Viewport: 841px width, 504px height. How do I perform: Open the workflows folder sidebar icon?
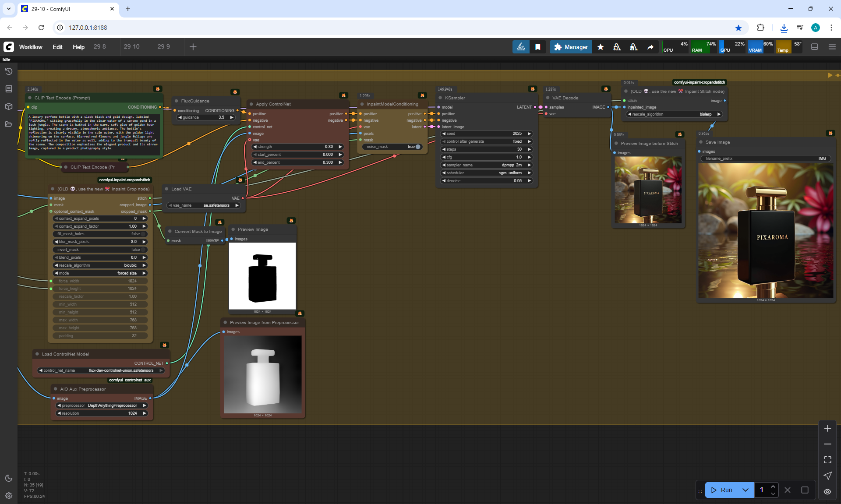(8, 124)
